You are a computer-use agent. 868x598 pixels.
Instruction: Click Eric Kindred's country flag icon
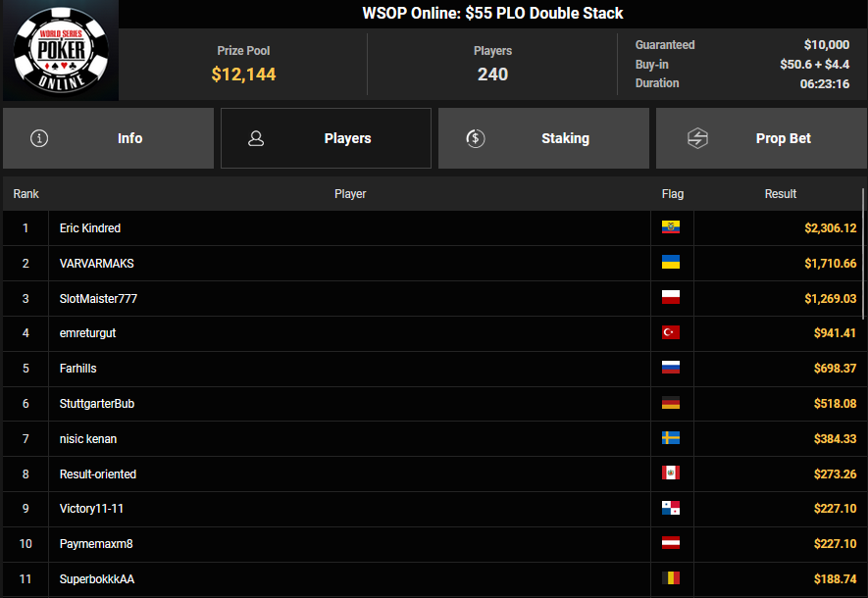tap(671, 227)
